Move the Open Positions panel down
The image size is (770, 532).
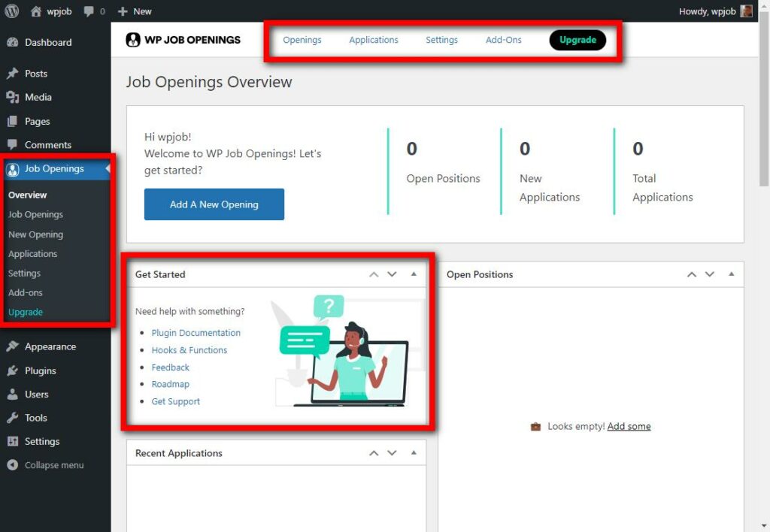[710, 274]
